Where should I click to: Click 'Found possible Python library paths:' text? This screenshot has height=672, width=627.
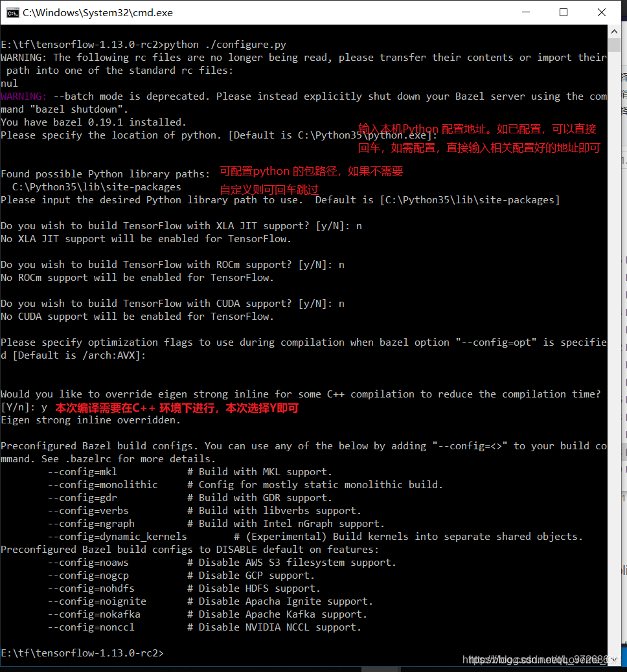pos(106,174)
